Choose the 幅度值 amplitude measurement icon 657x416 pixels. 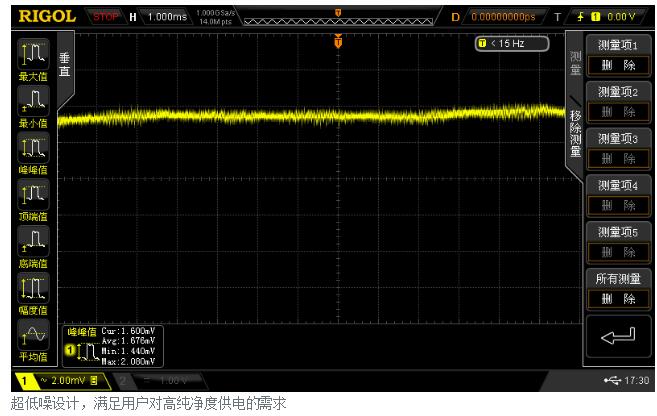coord(34,292)
